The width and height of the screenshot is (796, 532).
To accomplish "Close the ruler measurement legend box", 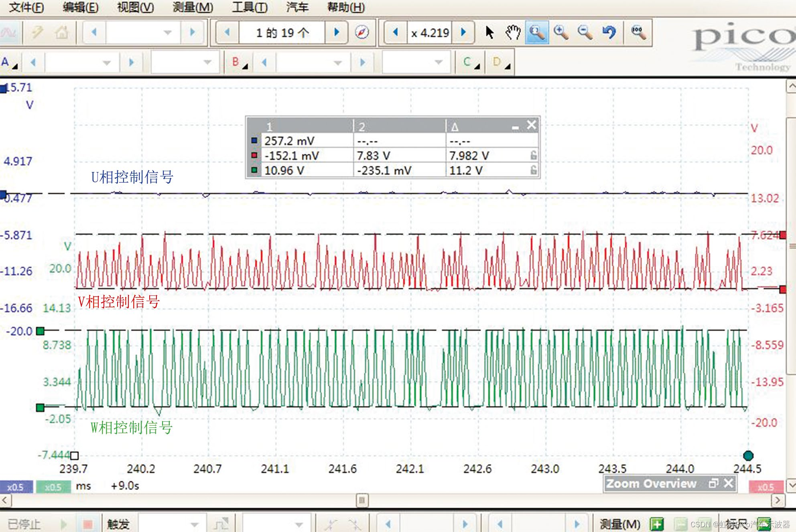I will tap(531, 125).
